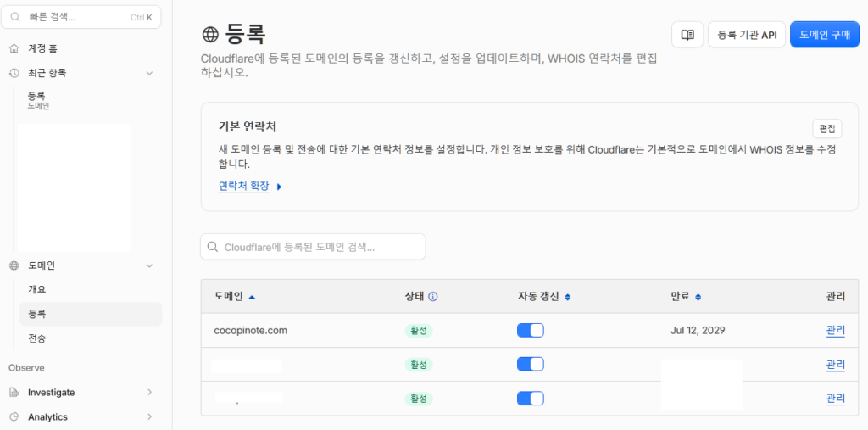Screen dimensions: 868x430
Task: Open recent item 등록 도메인
Action: pyautogui.click(x=39, y=100)
